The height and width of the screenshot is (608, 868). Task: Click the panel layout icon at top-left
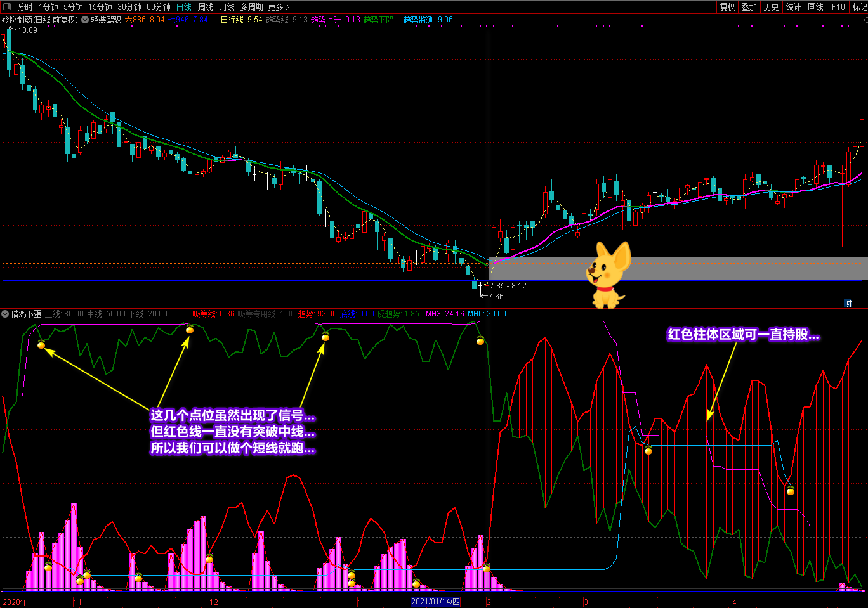(7, 7)
